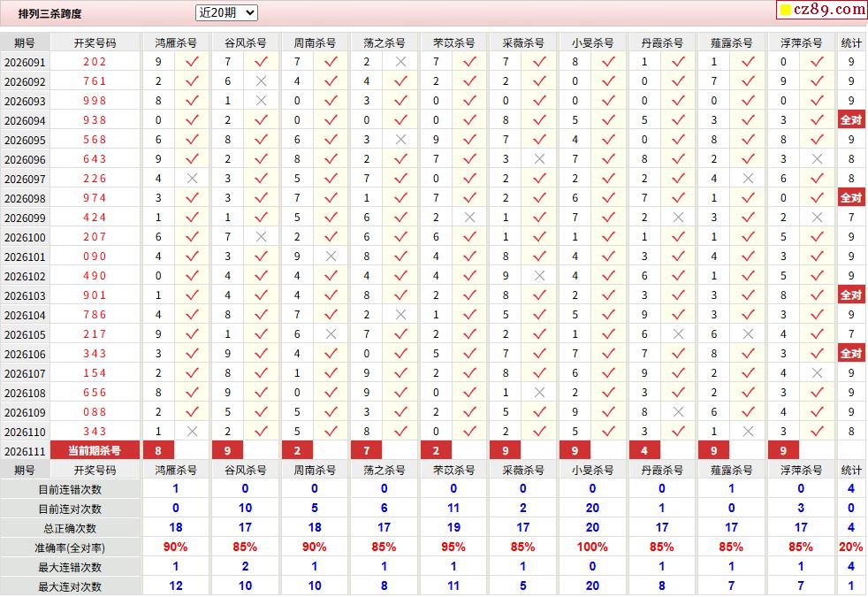Click the 目前连错次数 row label
The height and width of the screenshot is (597, 868).
[x=70, y=490]
